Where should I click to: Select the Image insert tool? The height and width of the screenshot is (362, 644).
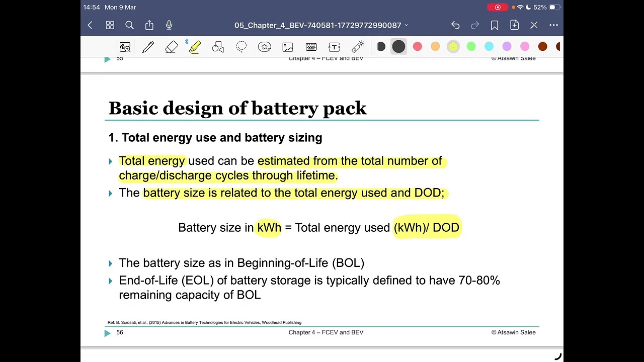coord(288,47)
